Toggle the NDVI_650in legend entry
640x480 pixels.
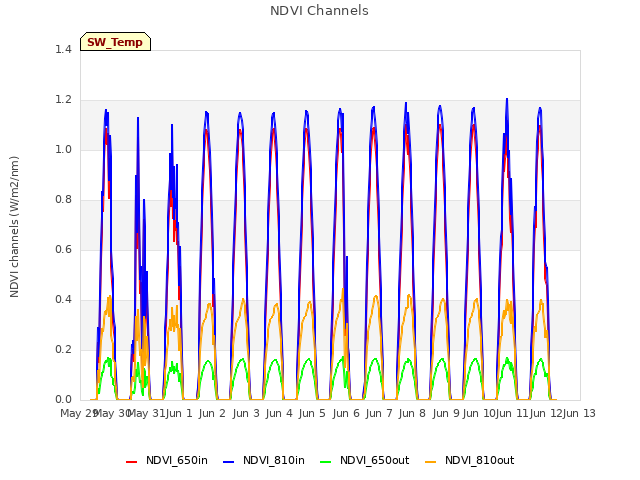coord(167,461)
